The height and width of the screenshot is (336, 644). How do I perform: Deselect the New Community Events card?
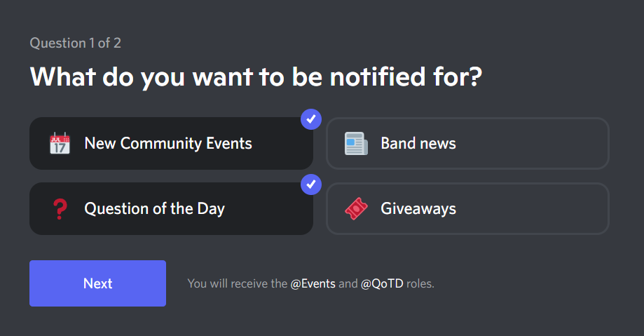coord(171,144)
